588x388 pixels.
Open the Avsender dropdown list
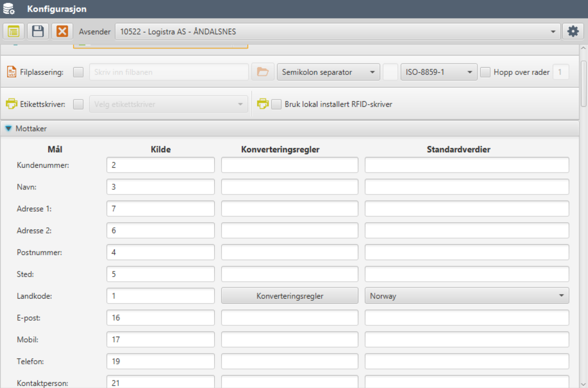pyautogui.click(x=553, y=31)
